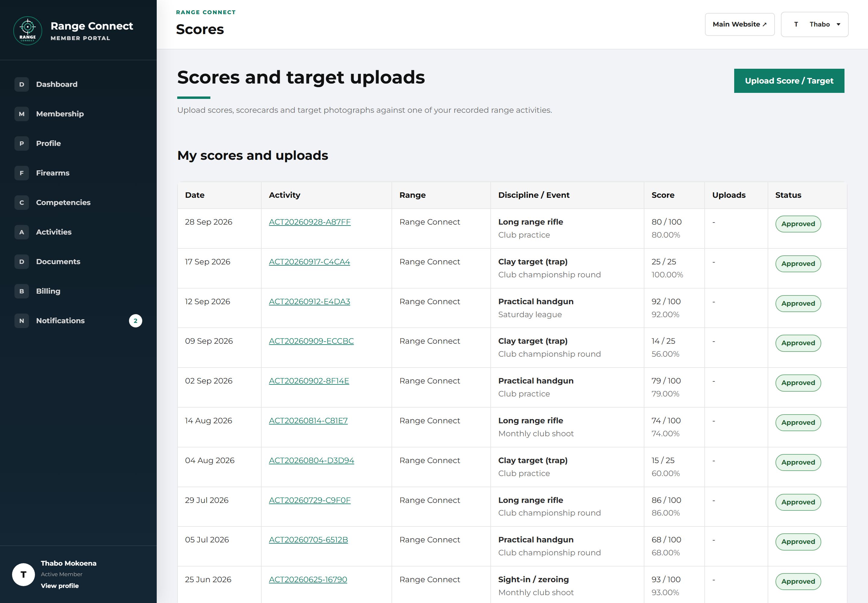Click the 68.00% percentage text
This screenshot has width=868, height=603.
(x=665, y=553)
